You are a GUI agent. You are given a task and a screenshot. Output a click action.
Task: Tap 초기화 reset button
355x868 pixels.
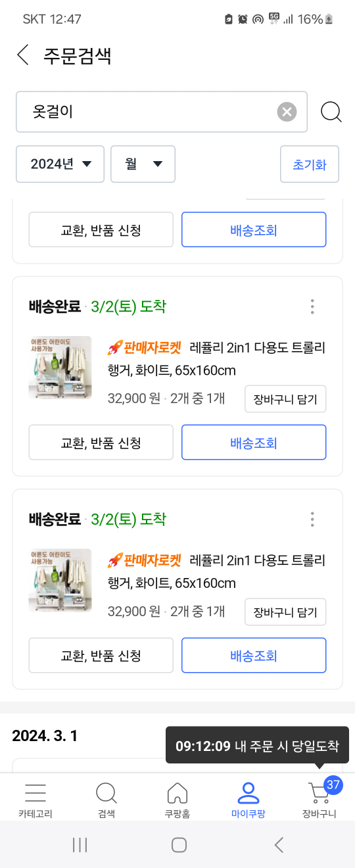pos(310,164)
